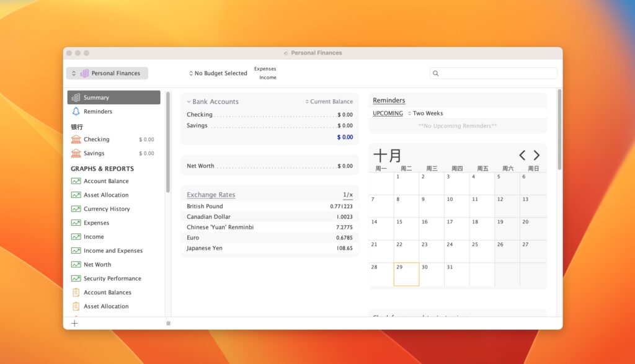Toggle the 1/x exchange rate inversion
This screenshot has width=635, height=364.
(x=347, y=195)
